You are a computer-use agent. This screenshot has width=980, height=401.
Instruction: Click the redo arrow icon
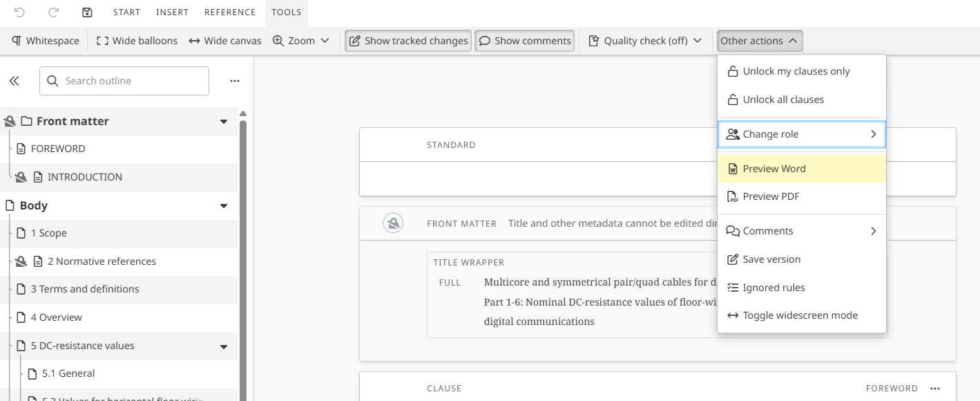point(53,12)
